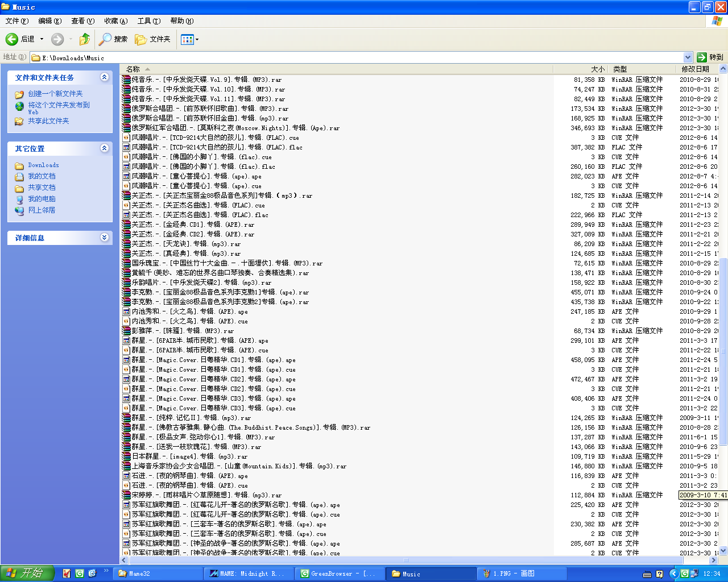728x582 pixels.
Task: Sort files by the Size column header
Action: [x=597, y=69]
